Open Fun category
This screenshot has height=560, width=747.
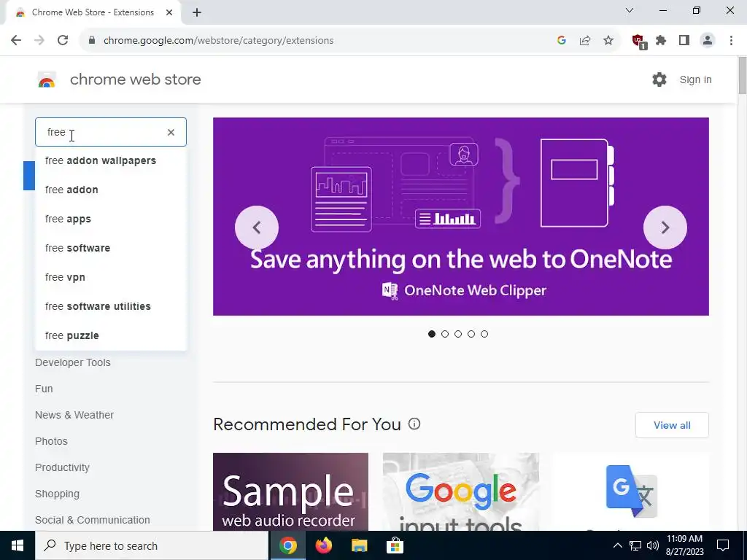click(x=44, y=389)
